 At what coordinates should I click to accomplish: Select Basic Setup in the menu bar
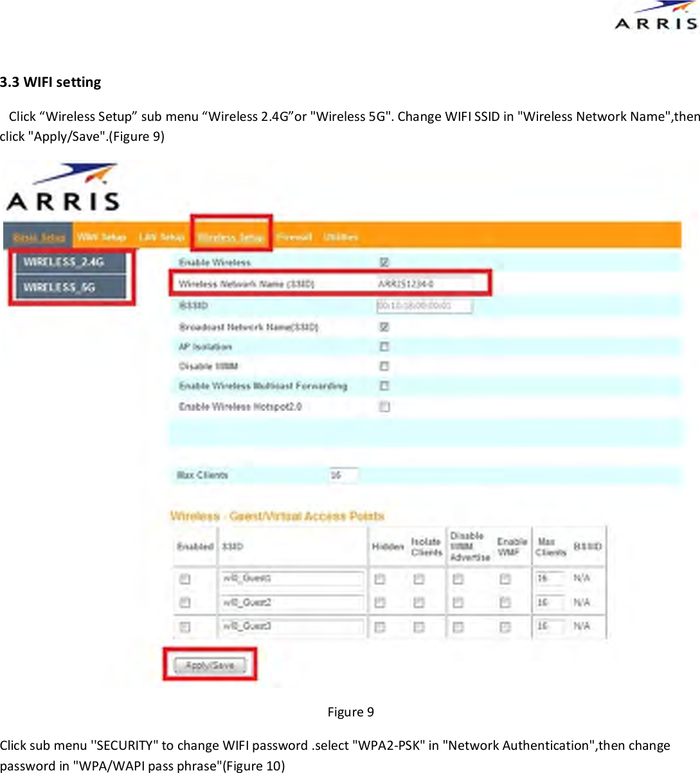(x=37, y=235)
